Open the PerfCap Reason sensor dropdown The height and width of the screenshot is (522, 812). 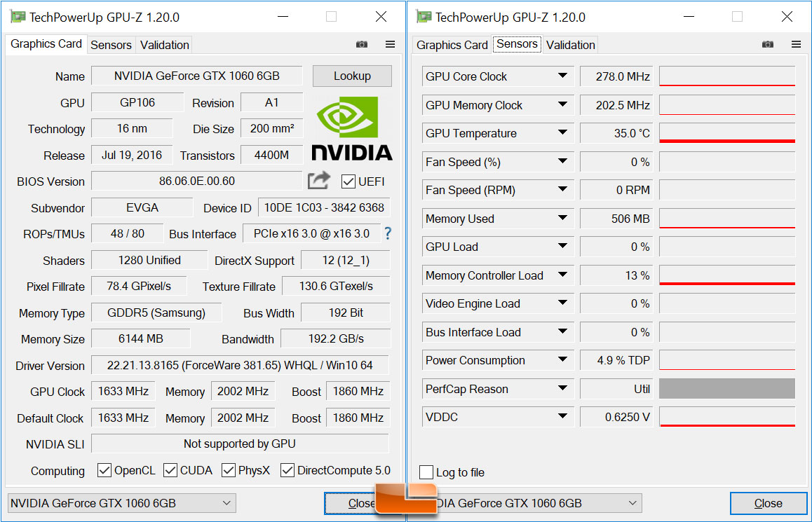coord(562,389)
